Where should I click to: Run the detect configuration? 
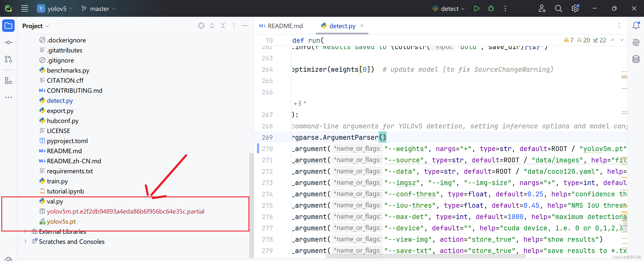pyautogui.click(x=477, y=9)
